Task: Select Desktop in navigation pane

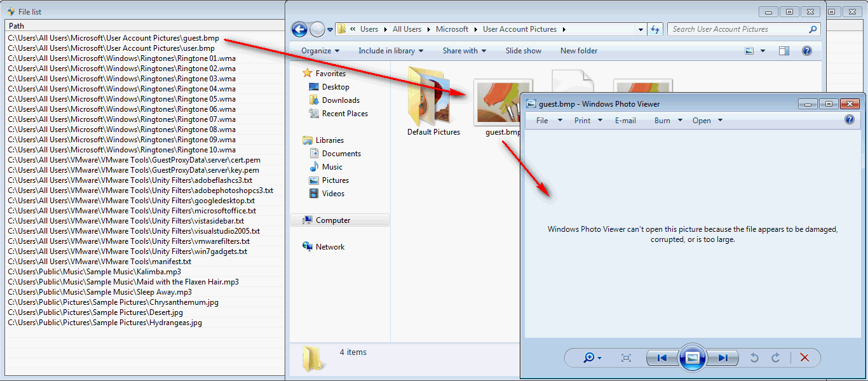Action: [x=336, y=87]
